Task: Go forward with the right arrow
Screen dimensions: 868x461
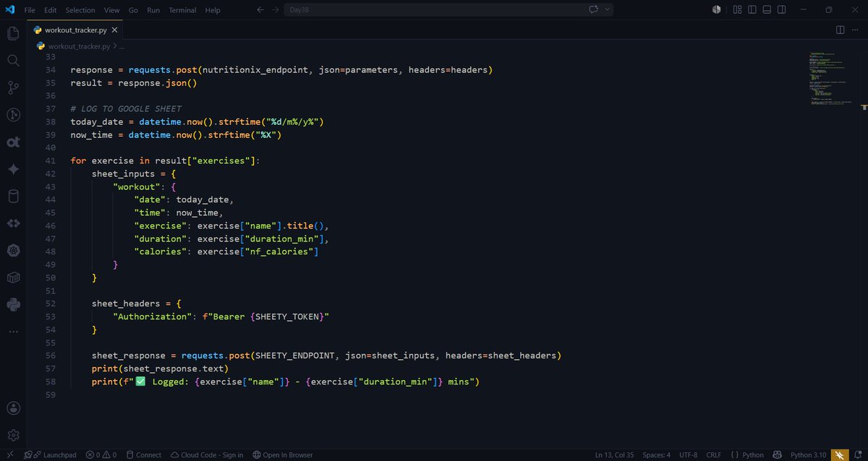Action: [x=276, y=10]
